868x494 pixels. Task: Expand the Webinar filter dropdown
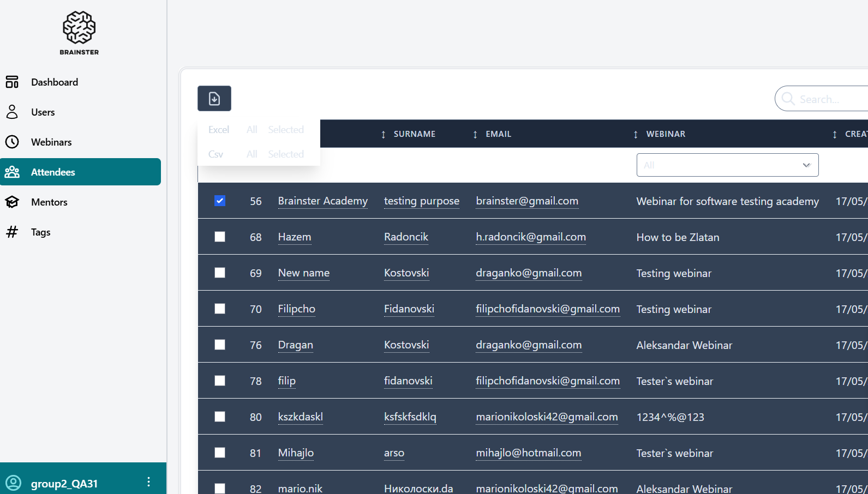727,165
